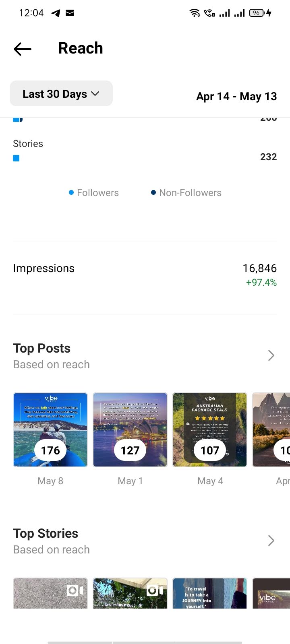Open the first video story thumbnail
This screenshot has width=290, height=644.
(50, 593)
